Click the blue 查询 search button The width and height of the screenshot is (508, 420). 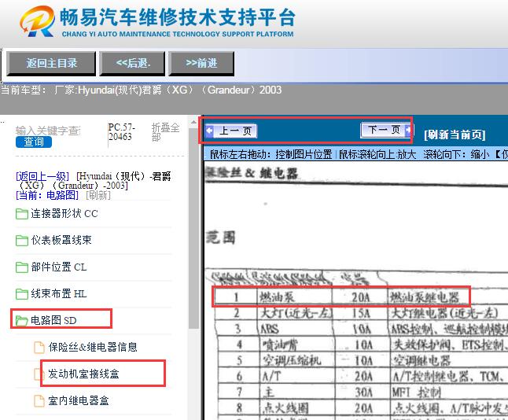(x=34, y=142)
